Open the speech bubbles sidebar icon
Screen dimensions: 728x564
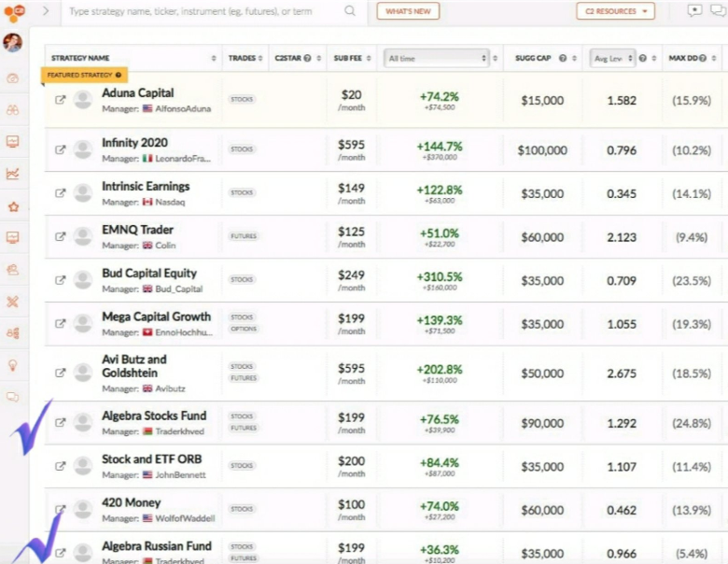[12, 397]
